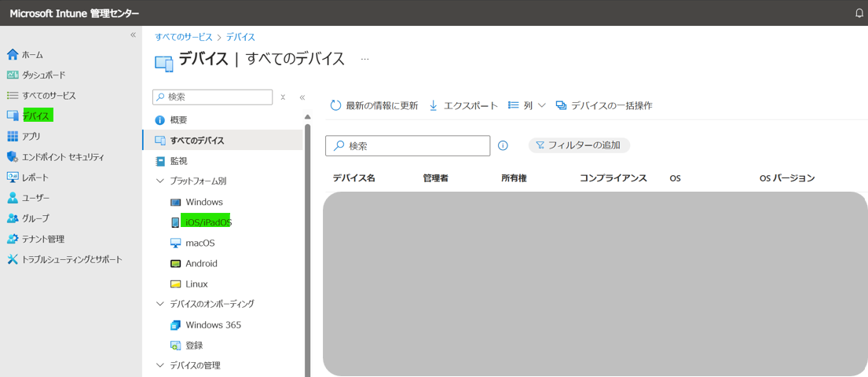This screenshot has width=868, height=377.
Task: Click the Windows 365 icon
Action: click(x=175, y=325)
